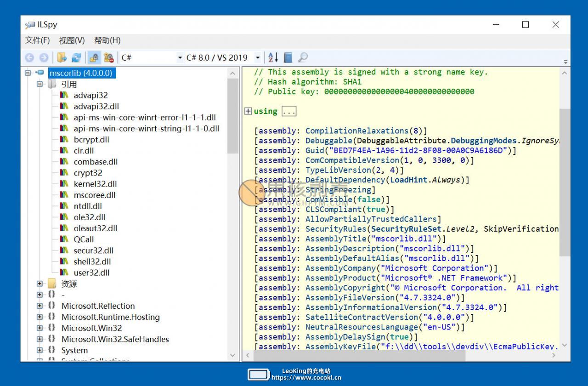Select the ntdll.dll reference

(x=88, y=206)
